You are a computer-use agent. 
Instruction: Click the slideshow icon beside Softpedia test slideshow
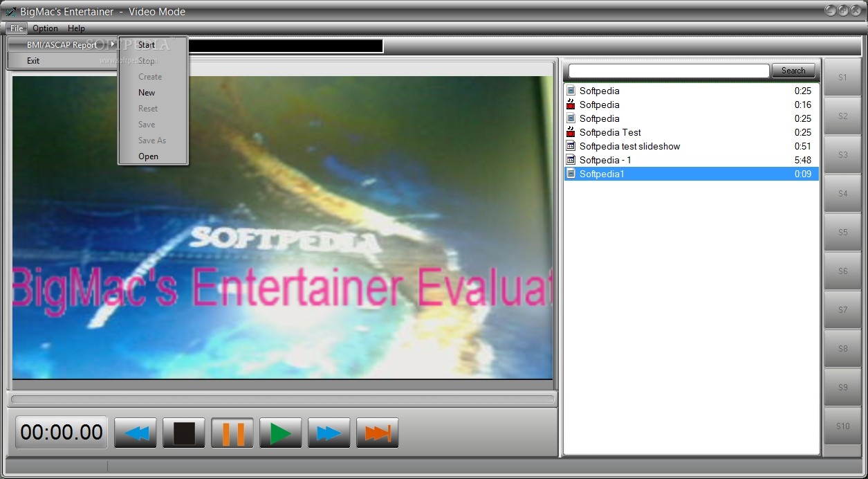click(x=571, y=146)
